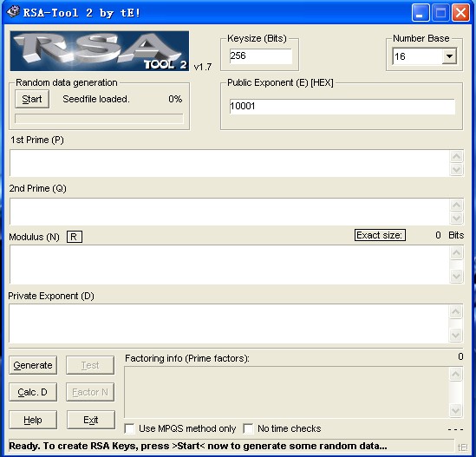Enable Use MPQS method only checkbox
This screenshot has height=457, width=476.
tap(130, 428)
